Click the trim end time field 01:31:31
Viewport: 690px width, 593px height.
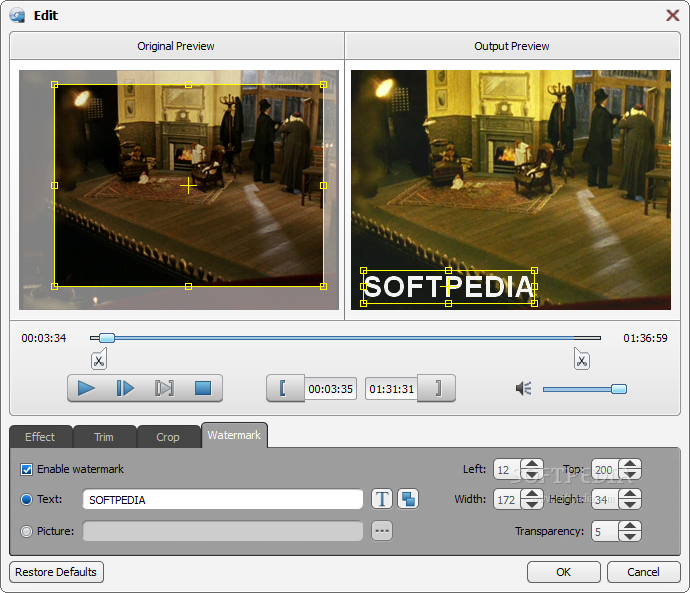[x=391, y=389]
